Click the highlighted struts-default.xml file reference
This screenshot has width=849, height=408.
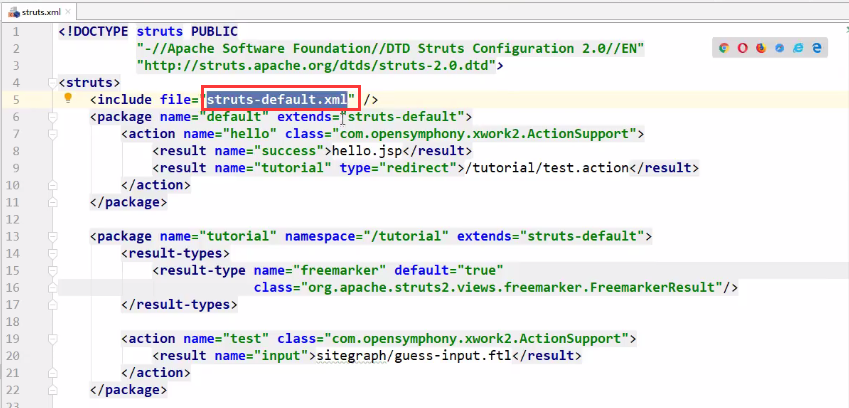click(278, 99)
